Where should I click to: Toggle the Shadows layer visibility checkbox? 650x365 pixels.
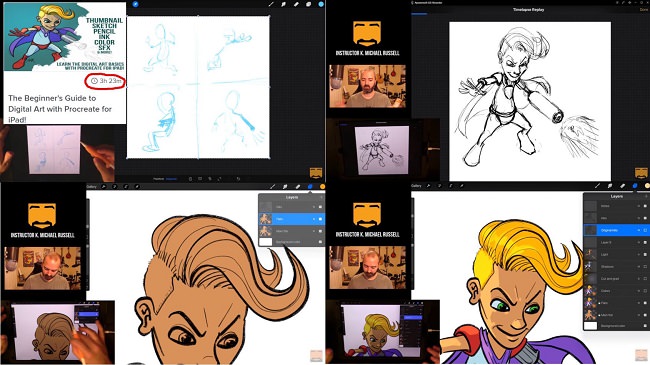pos(645,266)
